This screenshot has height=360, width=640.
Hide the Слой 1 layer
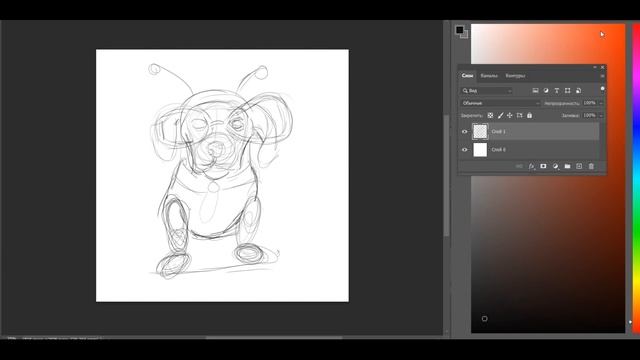tap(464, 132)
